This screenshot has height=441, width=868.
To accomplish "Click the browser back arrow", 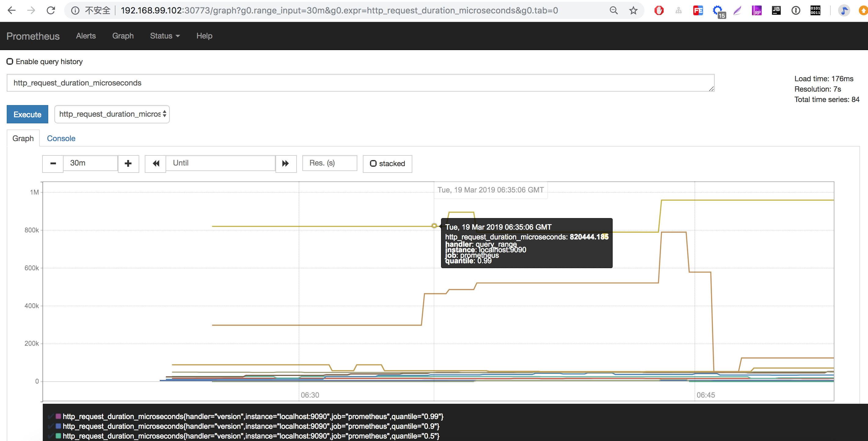I will [x=12, y=10].
